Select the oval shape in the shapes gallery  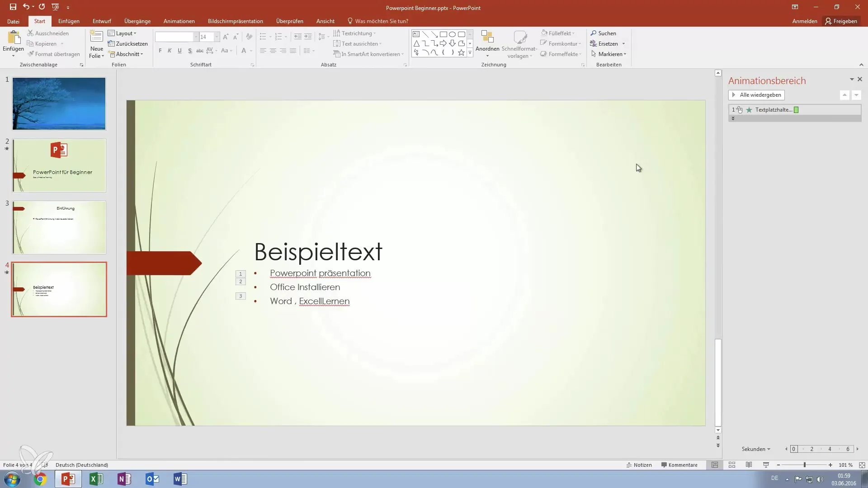click(x=452, y=34)
